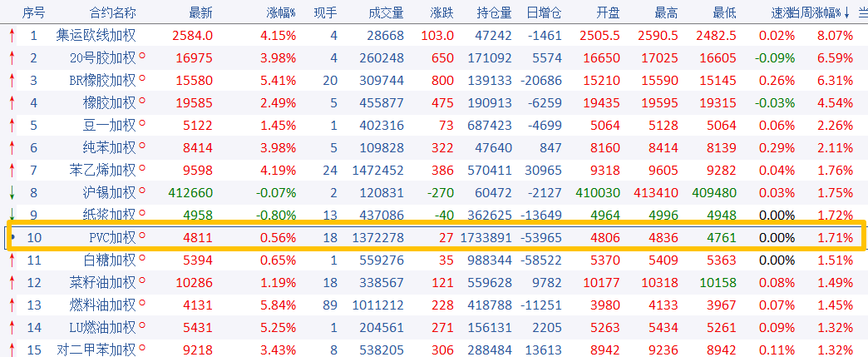Select the 橡胶加权 contract in row 4

point(110,103)
